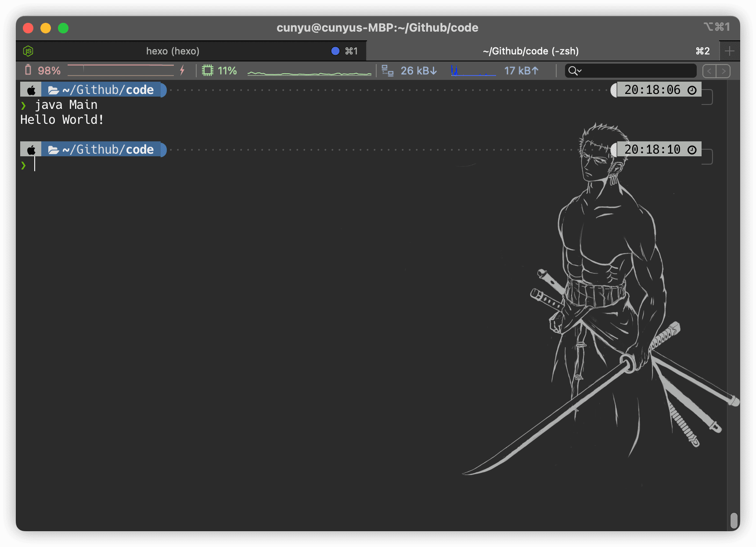Click the battery icon in status bar

coord(28,70)
